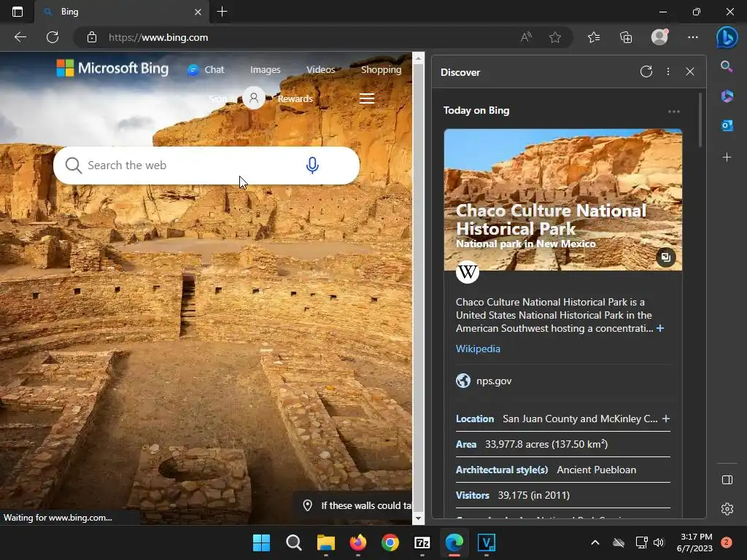Click the Discover panel scrollbar thumb
The width and height of the screenshot is (747, 560).
coord(700,121)
